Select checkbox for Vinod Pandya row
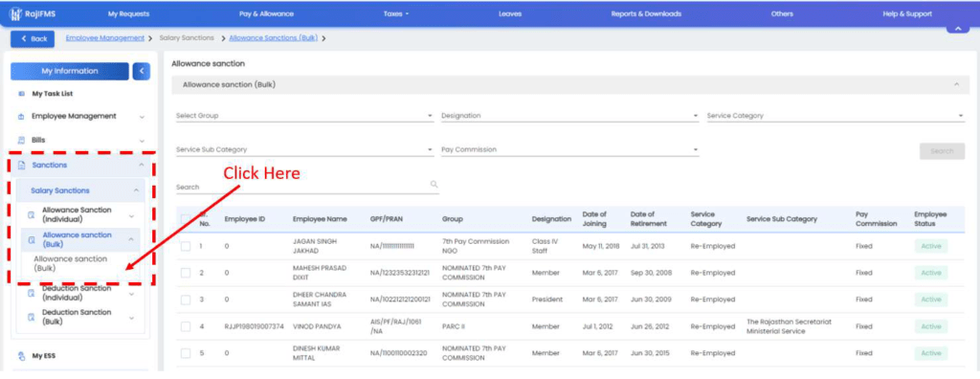This screenshot has width=980, height=379. (x=186, y=326)
